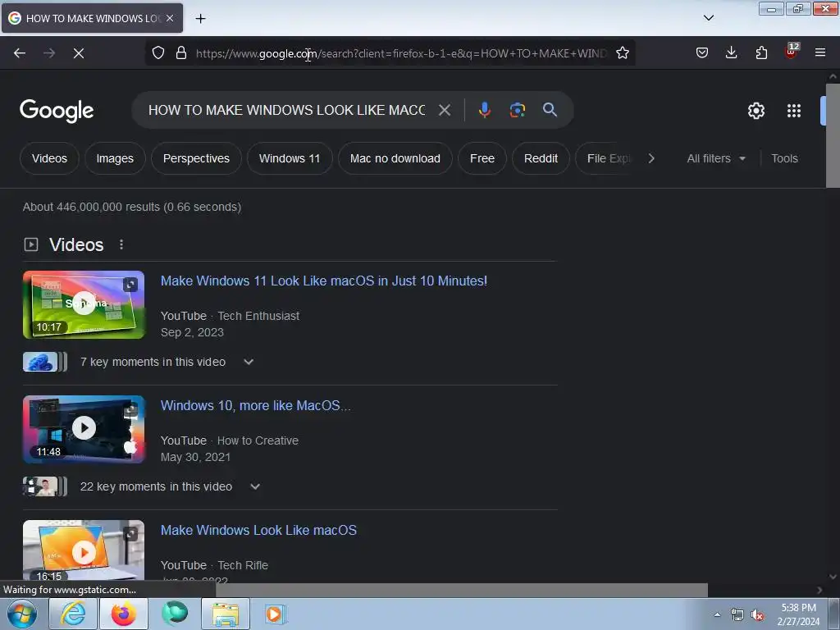Viewport: 840px width, 630px height.
Task: Click the Firefox address bar URL
Action: click(x=402, y=53)
